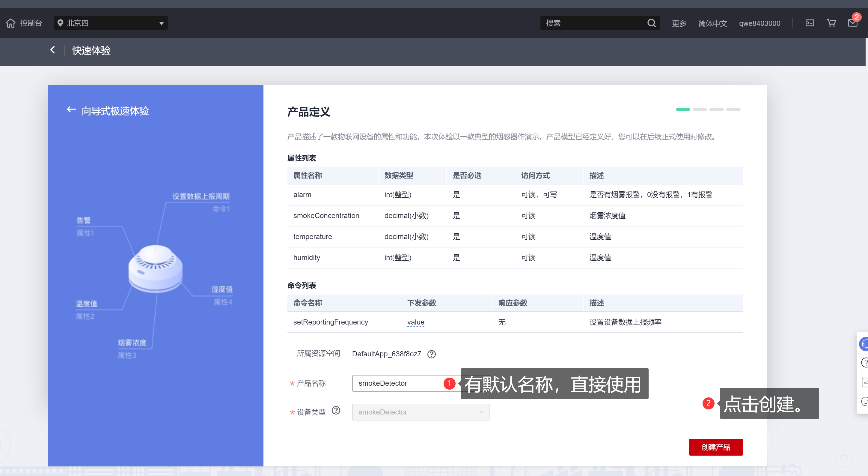Open the 更多 menu
Viewport: 868px width, 476px height.
[x=679, y=23]
